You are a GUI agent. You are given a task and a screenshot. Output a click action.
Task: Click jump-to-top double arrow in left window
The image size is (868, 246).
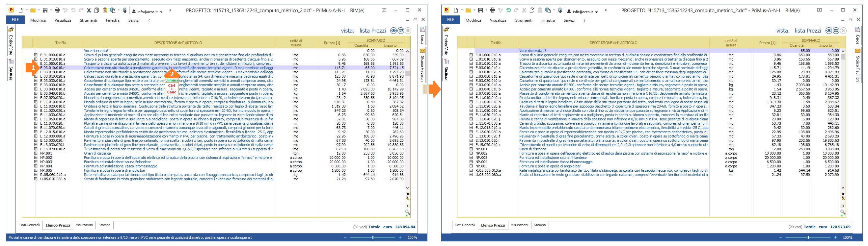point(408,194)
